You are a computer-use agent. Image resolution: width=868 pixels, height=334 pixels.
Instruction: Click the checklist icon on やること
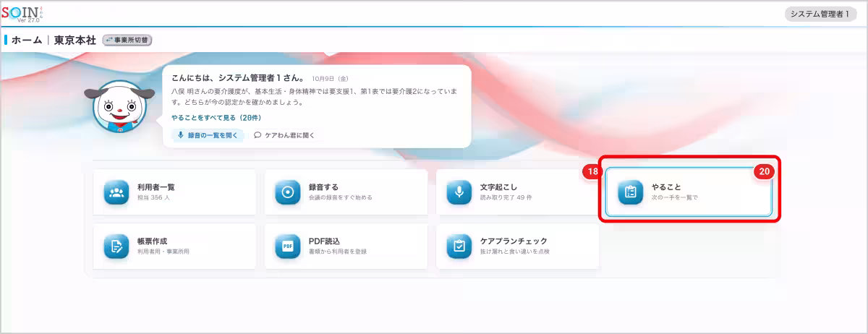point(630,192)
